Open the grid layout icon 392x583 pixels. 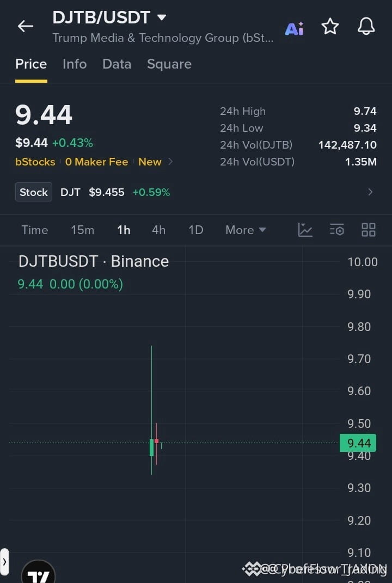[369, 230]
